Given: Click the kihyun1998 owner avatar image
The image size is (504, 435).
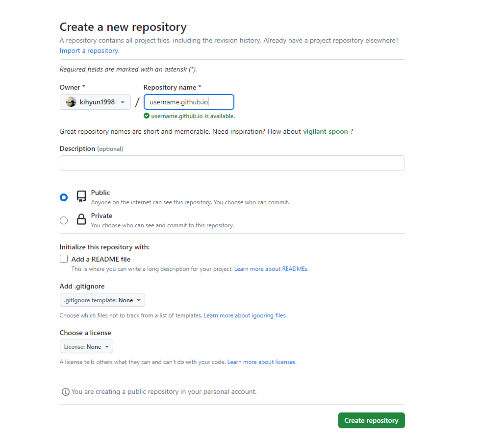Looking at the screenshot, I should click(x=71, y=102).
